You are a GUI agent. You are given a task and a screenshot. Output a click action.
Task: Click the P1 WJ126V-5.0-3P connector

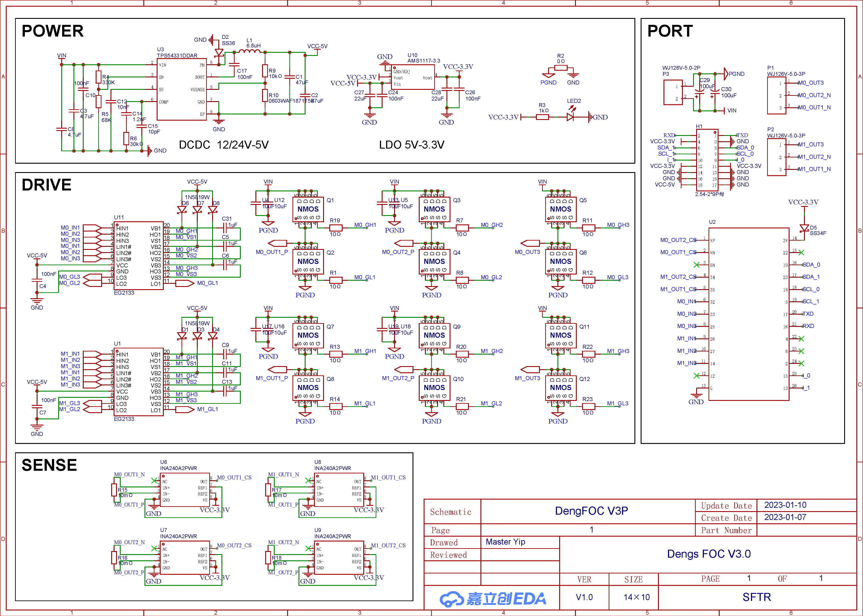click(777, 96)
